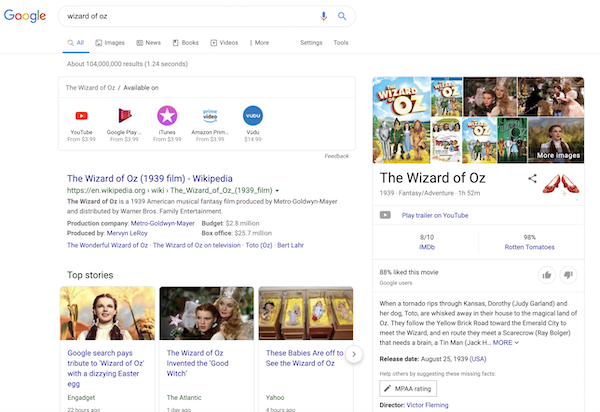
Task: Click the Top stories heading
Action: [x=90, y=275]
